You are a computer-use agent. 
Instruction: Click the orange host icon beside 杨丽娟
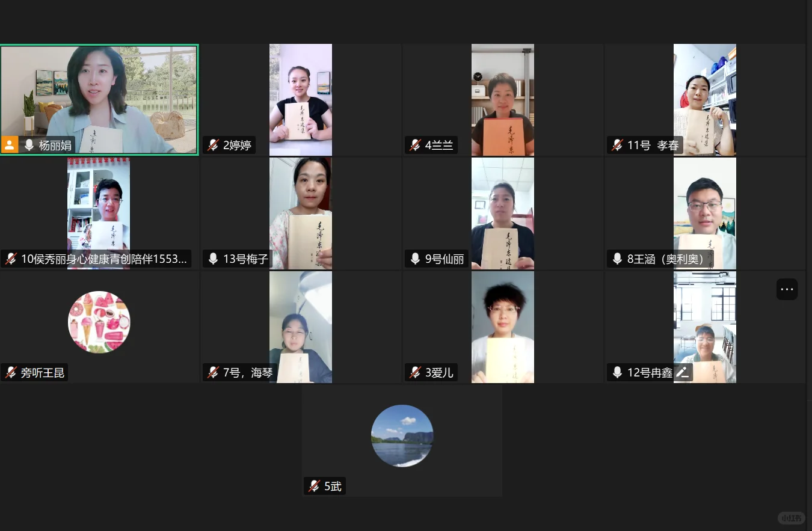[10, 145]
